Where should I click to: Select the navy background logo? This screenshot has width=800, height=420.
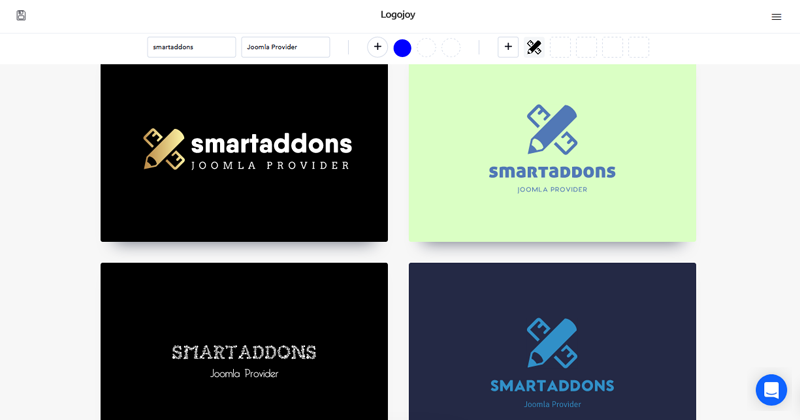pos(552,341)
